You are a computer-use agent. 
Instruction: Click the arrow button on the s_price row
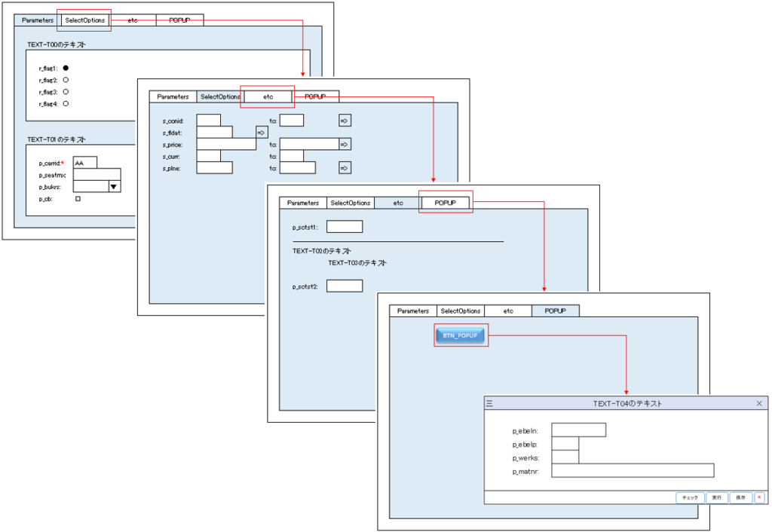pos(345,144)
